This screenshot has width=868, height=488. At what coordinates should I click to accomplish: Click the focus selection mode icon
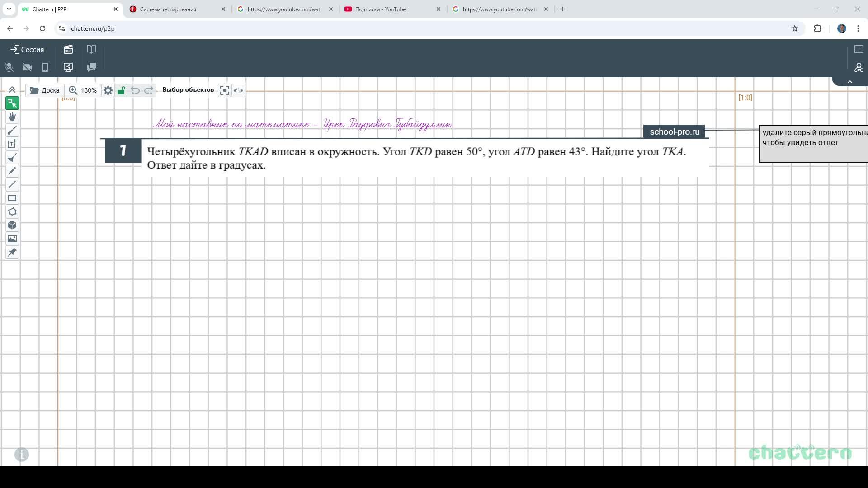point(225,90)
